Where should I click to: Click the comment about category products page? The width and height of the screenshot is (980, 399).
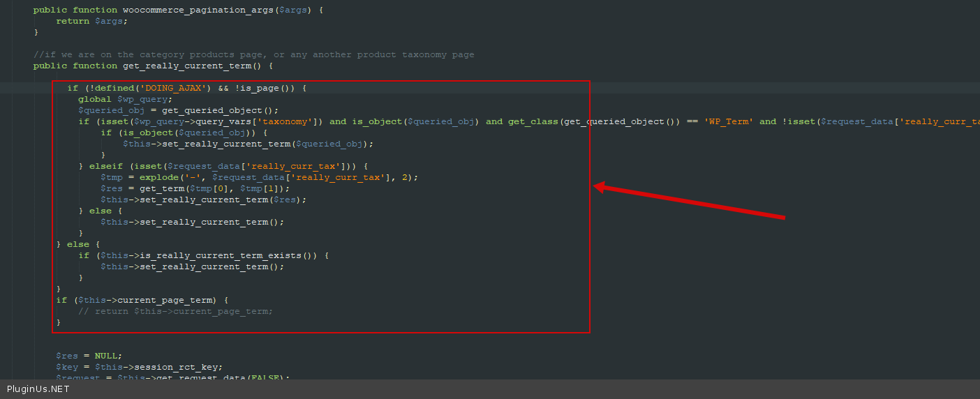253,54
